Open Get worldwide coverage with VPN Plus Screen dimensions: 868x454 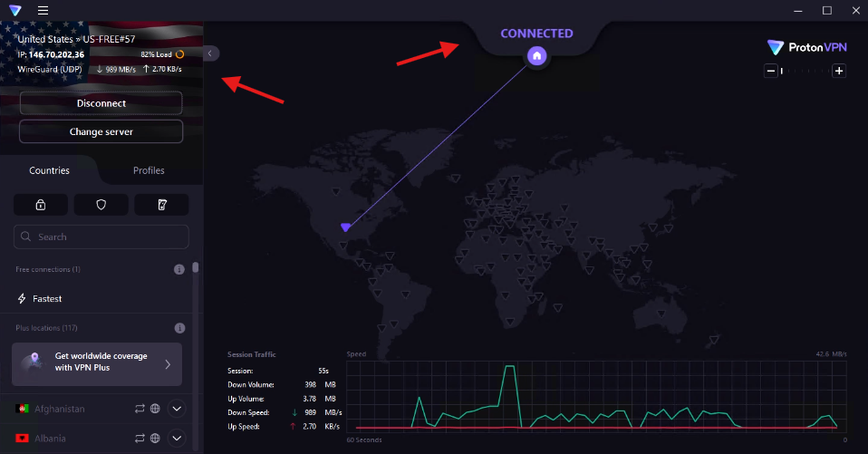pos(97,363)
